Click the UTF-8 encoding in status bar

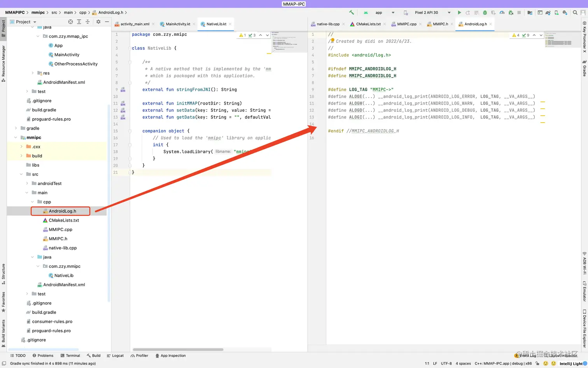pyautogui.click(x=446, y=363)
